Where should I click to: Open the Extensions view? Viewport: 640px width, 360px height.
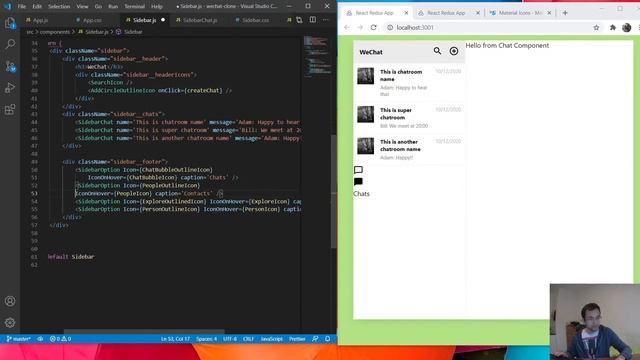[x=10, y=109]
